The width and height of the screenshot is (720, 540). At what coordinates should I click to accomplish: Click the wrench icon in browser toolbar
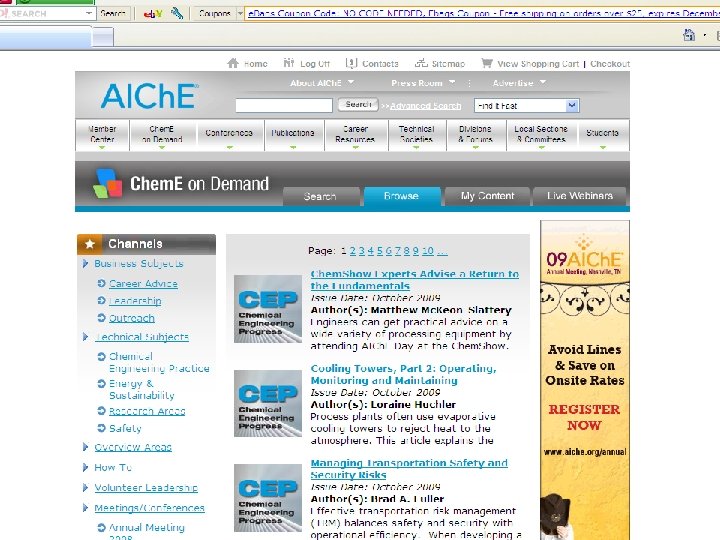point(177,14)
